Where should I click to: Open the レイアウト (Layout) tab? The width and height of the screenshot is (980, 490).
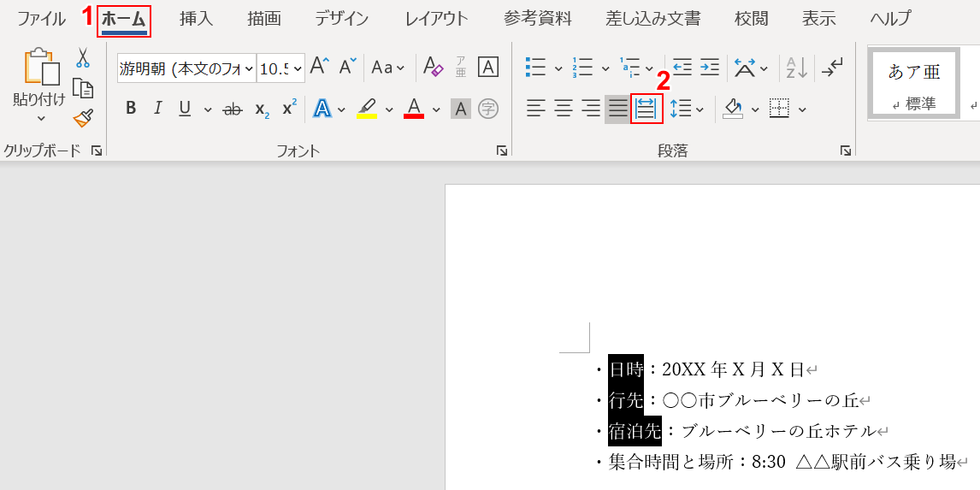coord(436,19)
